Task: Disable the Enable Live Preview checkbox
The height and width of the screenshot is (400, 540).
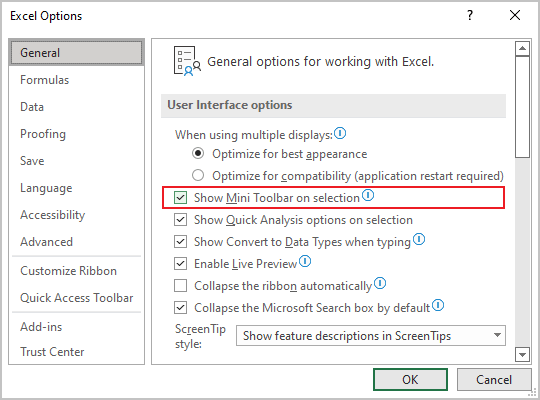Action: coord(180,264)
